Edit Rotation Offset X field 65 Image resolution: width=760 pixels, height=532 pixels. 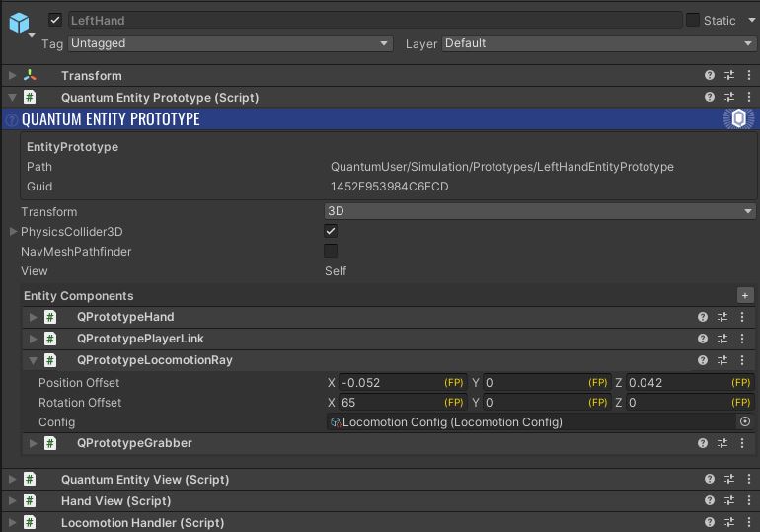(403, 403)
